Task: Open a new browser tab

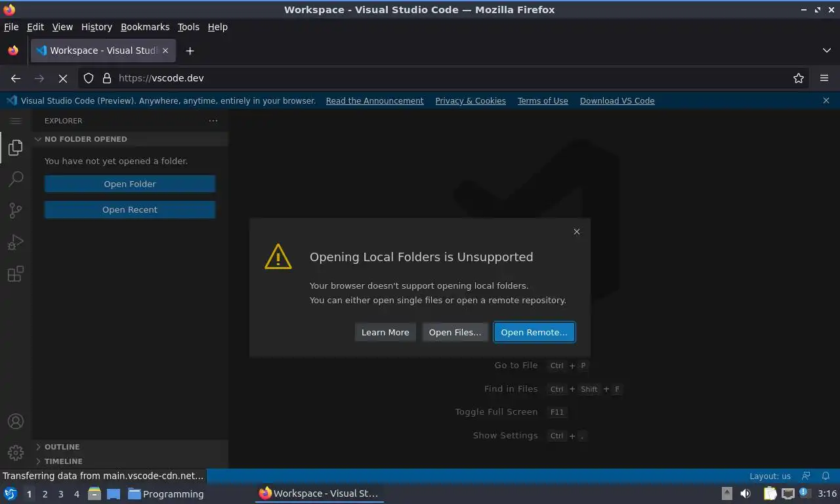Action: (x=190, y=51)
